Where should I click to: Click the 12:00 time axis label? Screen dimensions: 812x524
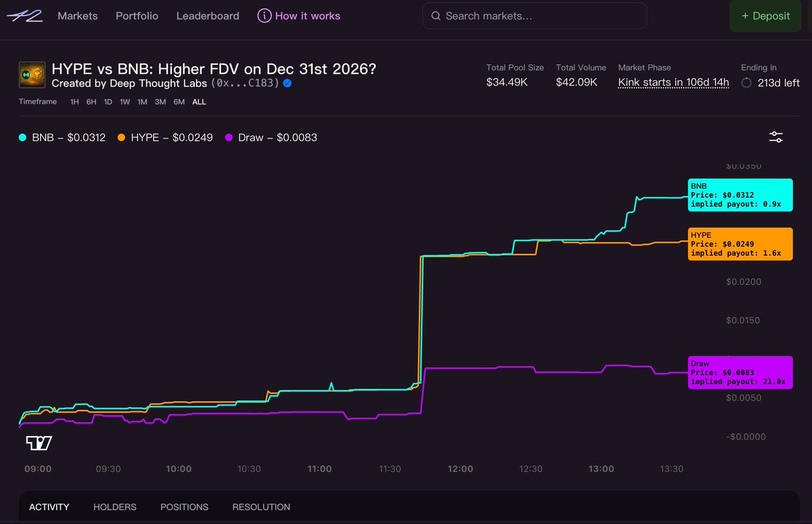(460, 469)
